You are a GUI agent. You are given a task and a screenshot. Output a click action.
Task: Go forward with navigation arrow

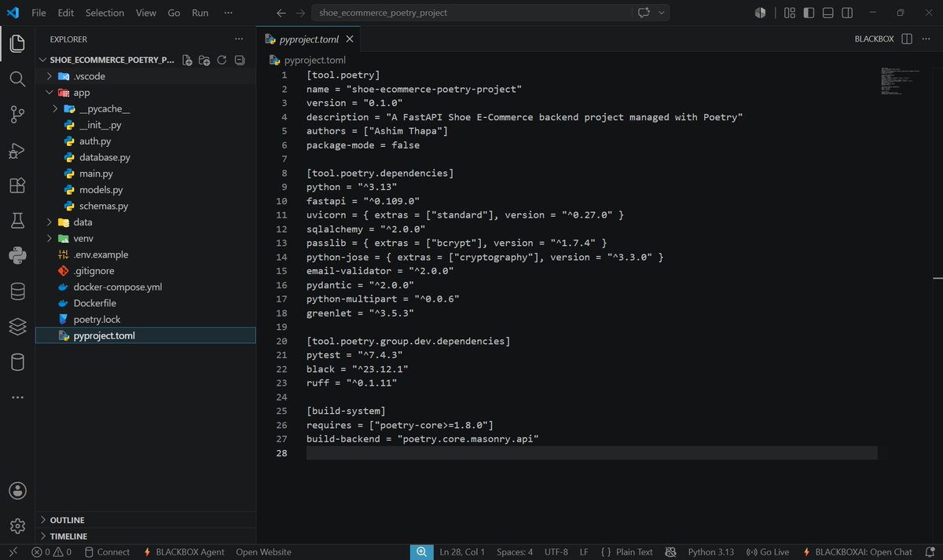coord(300,13)
